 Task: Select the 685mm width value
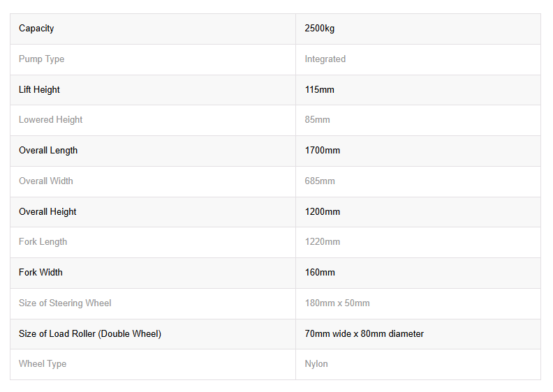click(320, 181)
